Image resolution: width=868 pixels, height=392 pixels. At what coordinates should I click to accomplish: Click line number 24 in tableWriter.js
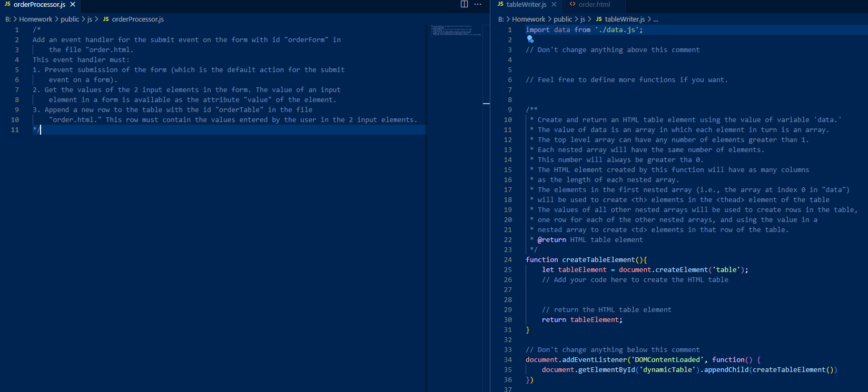click(508, 260)
